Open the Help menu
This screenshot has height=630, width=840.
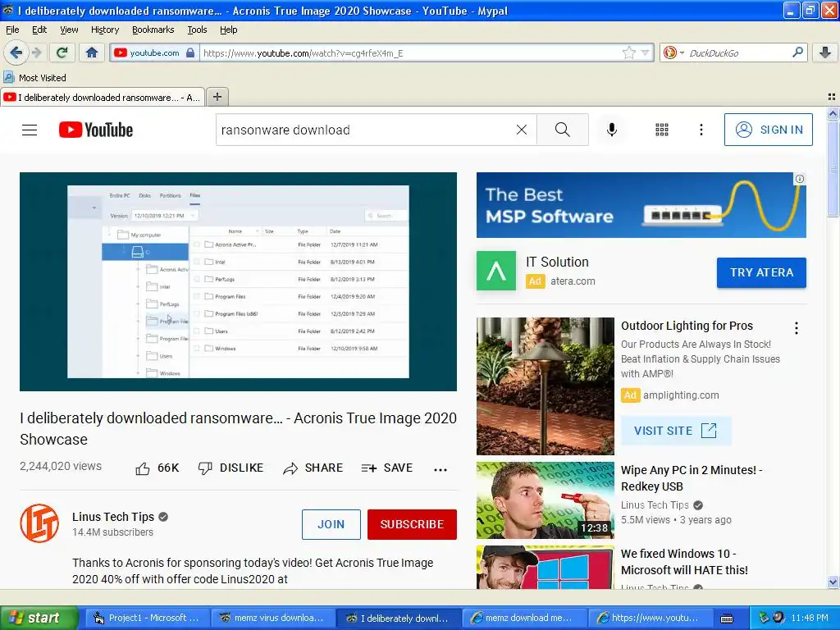(228, 30)
